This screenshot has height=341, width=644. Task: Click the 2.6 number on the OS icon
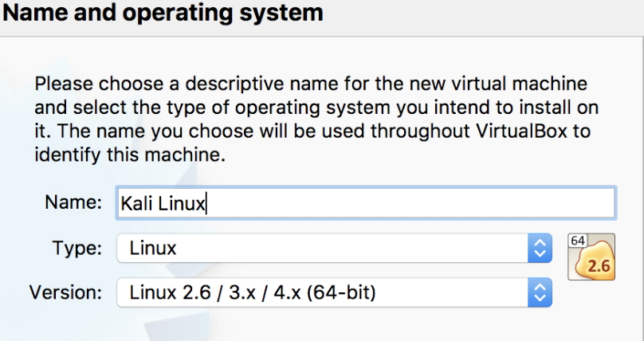click(599, 266)
